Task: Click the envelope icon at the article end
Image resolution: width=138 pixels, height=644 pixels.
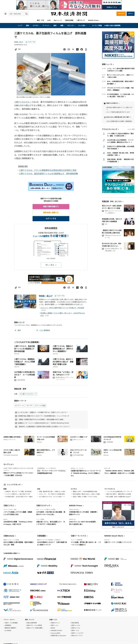Action: click(x=69, y=288)
